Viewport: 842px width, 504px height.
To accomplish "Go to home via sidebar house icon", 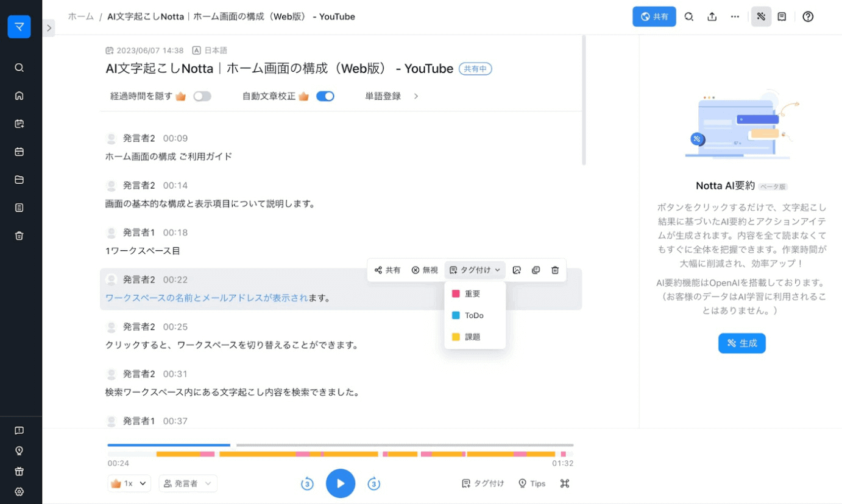I will point(19,96).
